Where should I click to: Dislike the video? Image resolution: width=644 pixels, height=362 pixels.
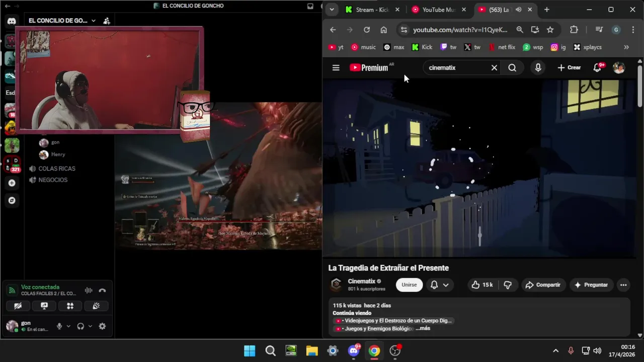click(x=508, y=285)
